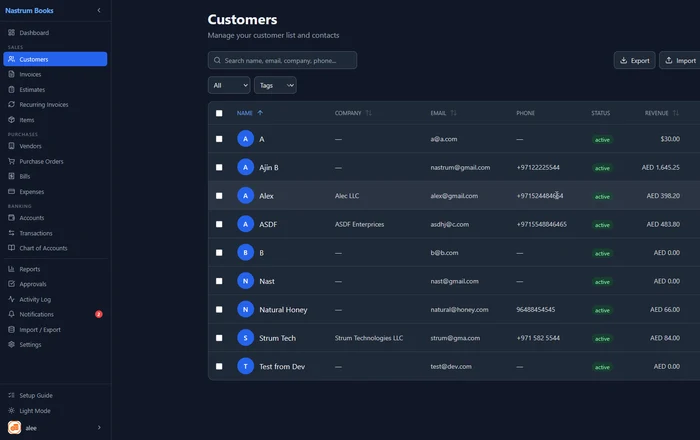Open the All status filter dropdown

point(229,85)
